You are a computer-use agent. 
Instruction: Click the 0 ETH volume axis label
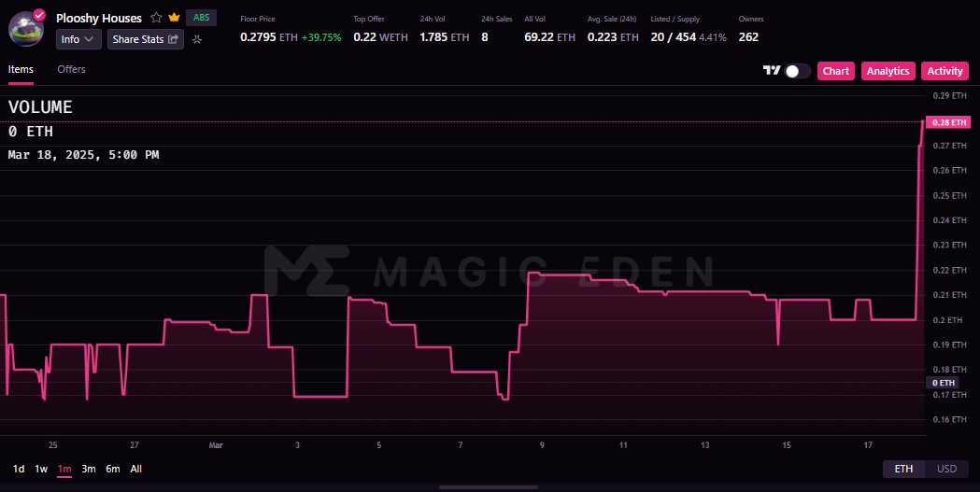point(944,383)
